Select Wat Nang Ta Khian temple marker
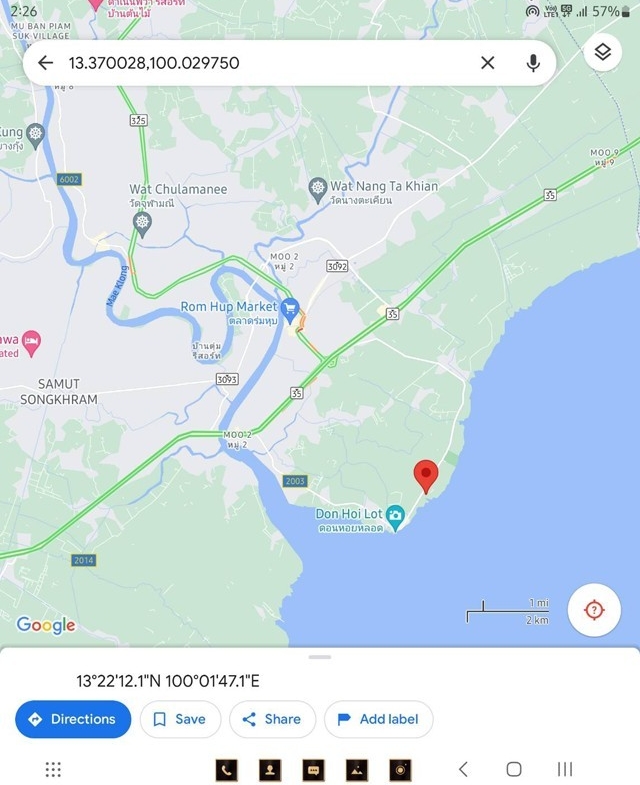Screen dimensions: 640x785 pos(317,191)
